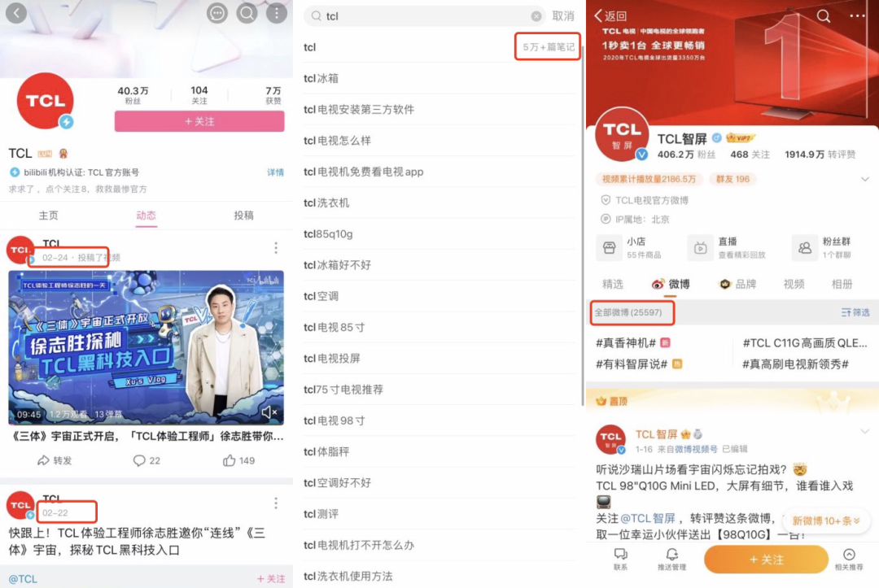
Task: Open the 视频 tab on Weibo
Action: 794,285
